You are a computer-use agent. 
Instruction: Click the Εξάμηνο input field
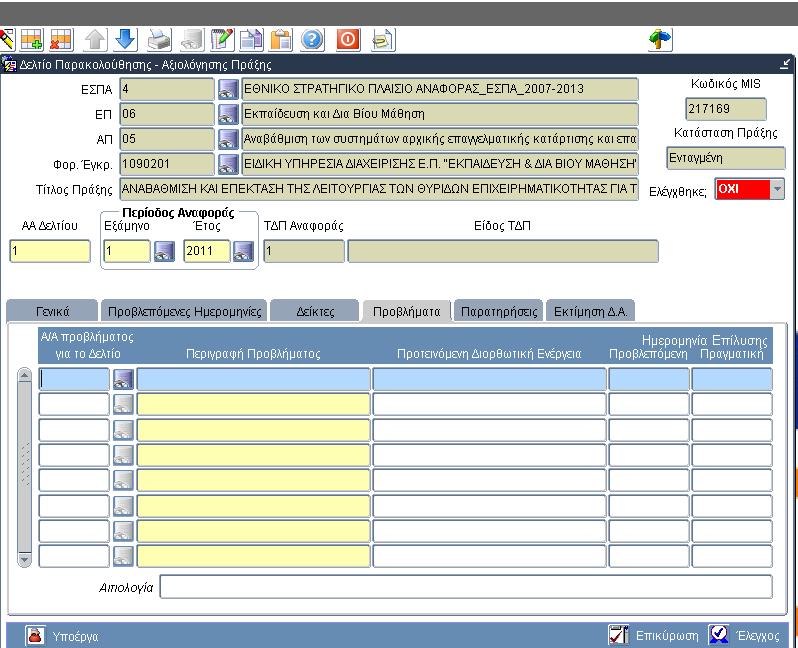[x=127, y=251]
